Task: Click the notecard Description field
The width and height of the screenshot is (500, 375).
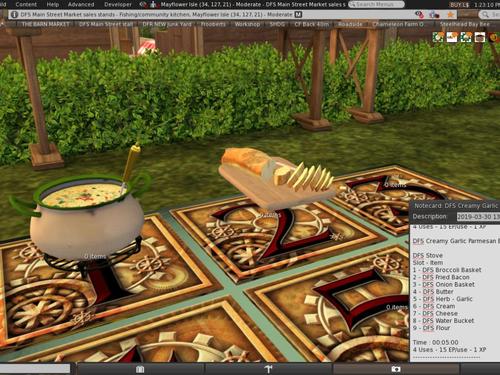Action: [x=478, y=217]
